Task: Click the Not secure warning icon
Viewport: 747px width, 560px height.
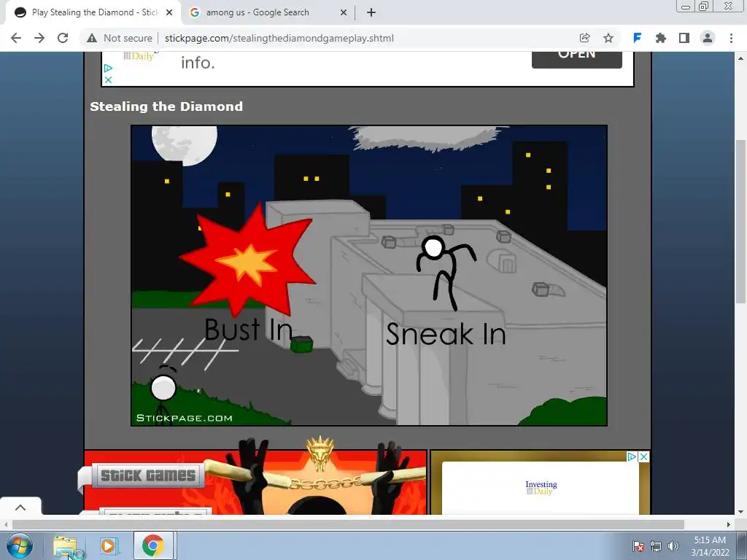Action: pos(92,38)
